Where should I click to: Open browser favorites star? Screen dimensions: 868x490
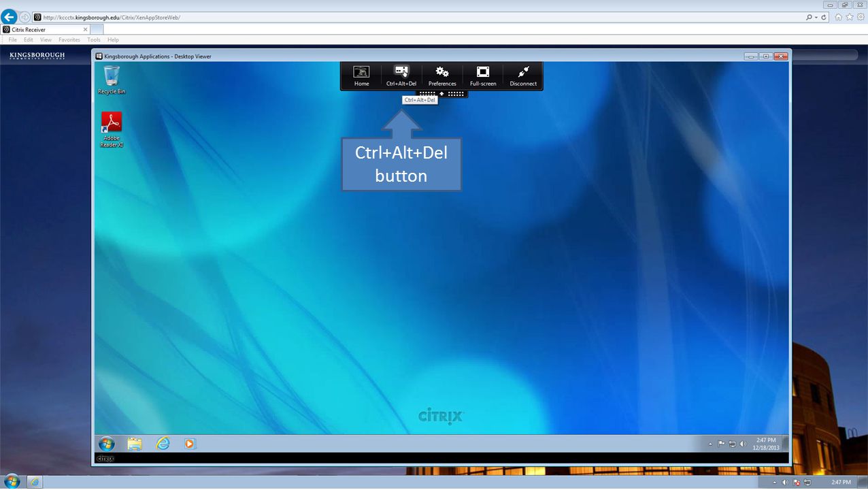[850, 17]
